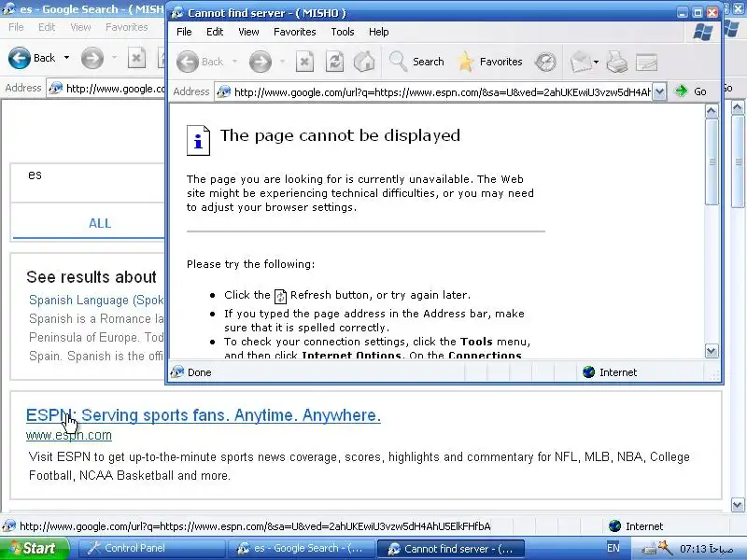This screenshot has height=560, width=747.
Task: Open View menu in Cannot find server window
Action: tap(248, 32)
